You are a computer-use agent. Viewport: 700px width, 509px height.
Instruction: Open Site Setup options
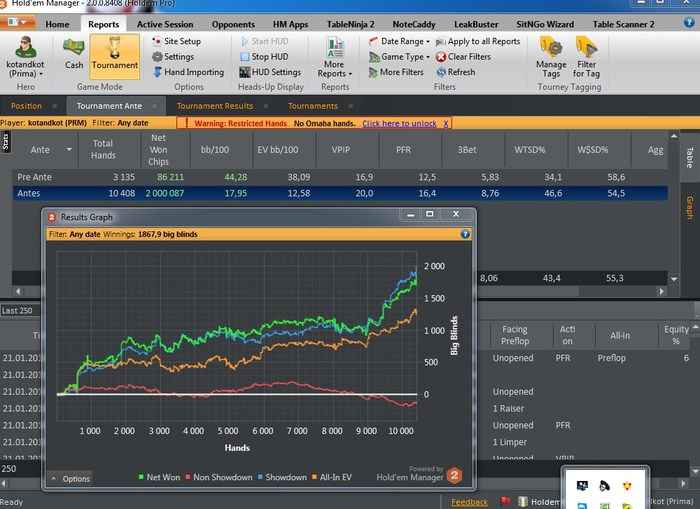pyautogui.click(x=176, y=41)
